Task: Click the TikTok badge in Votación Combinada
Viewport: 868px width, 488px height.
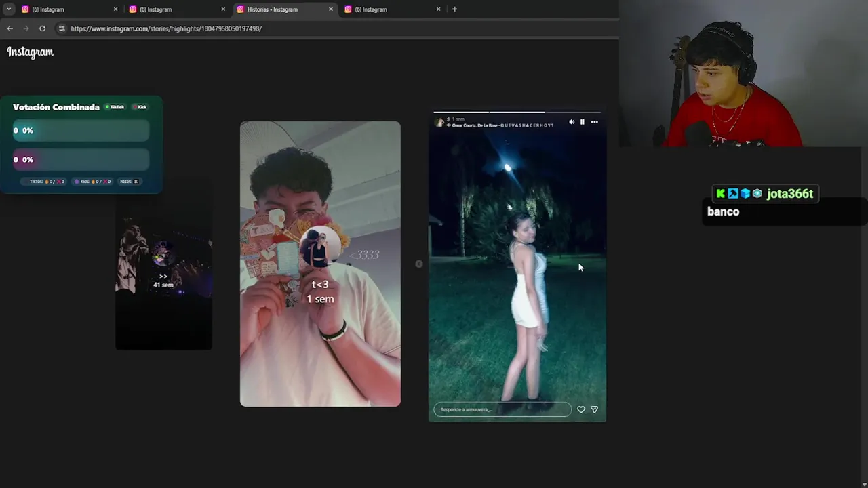Action: point(115,107)
